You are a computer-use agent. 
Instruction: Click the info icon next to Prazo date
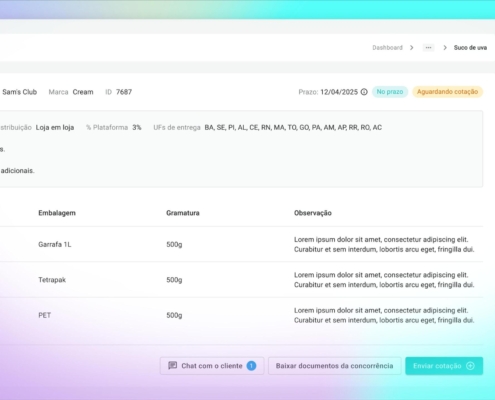click(364, 92)
